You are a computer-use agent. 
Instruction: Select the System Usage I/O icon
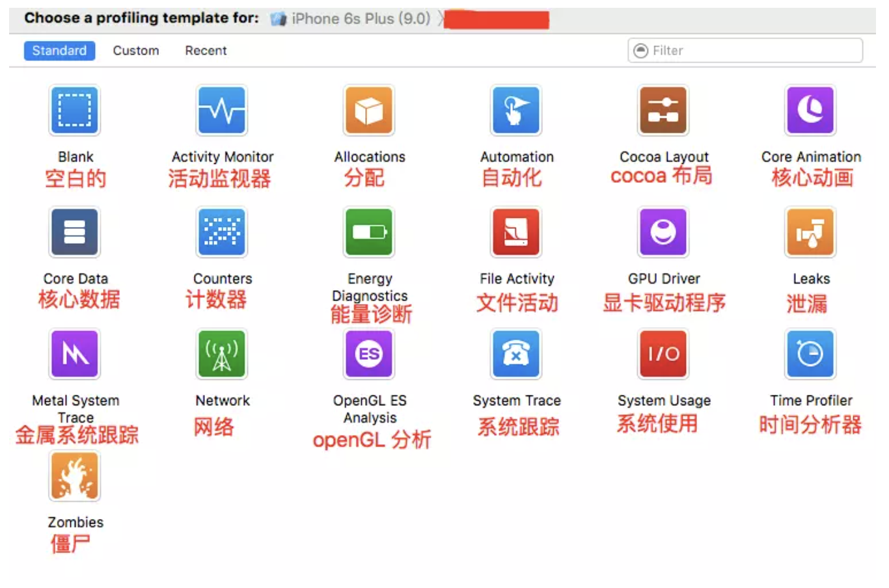[x=663, y=354]
